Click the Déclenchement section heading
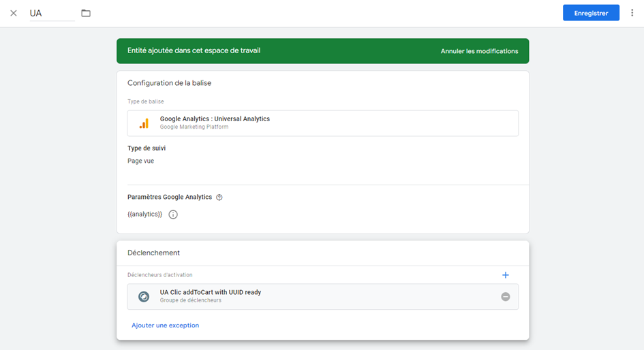The height and width of the screenshot is (350, 644). [x=153, y=253]
